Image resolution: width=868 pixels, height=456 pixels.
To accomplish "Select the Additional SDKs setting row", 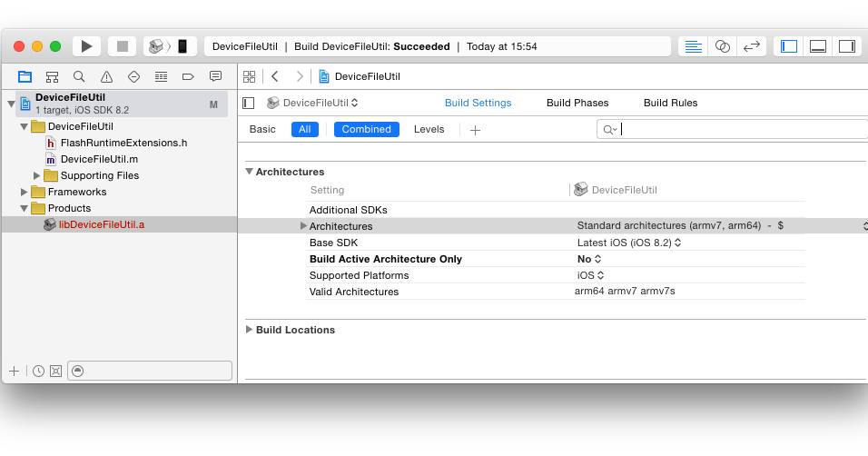I will 556,210.
